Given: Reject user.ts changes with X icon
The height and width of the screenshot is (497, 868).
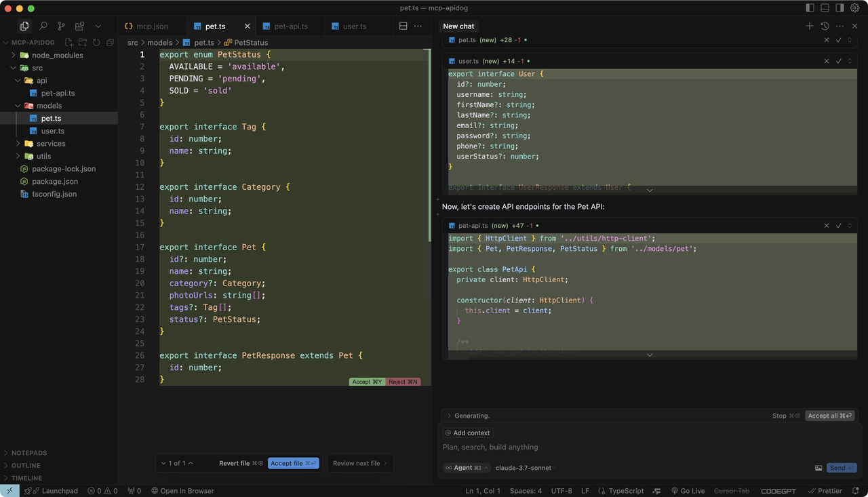Looking at the screenshot, I should 827,61.
